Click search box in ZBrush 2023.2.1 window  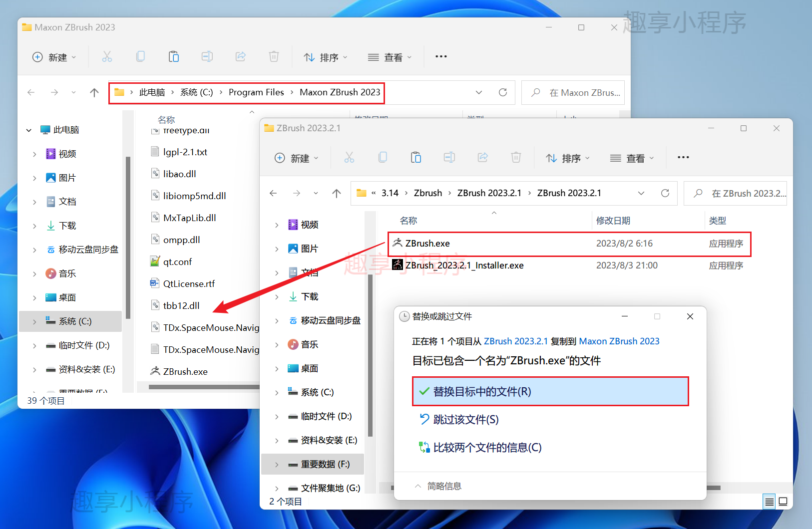[x=735, y=193]
